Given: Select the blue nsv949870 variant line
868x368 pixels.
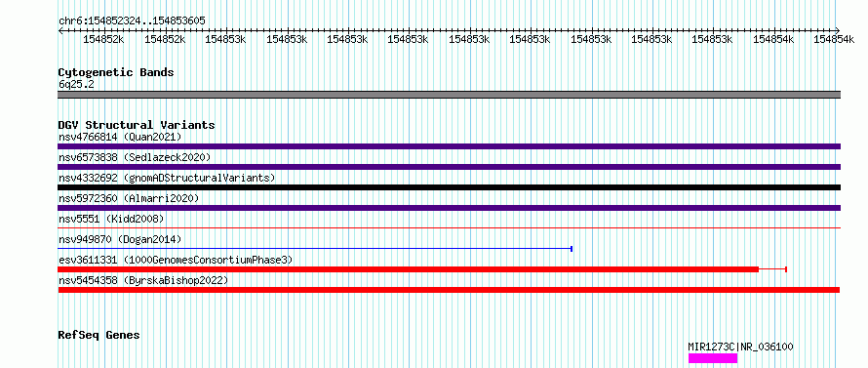Looking at the screenshot, I should (x=314, y=249).
